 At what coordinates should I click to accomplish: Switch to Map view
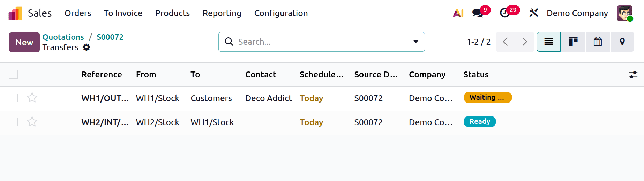coord(622,42)
